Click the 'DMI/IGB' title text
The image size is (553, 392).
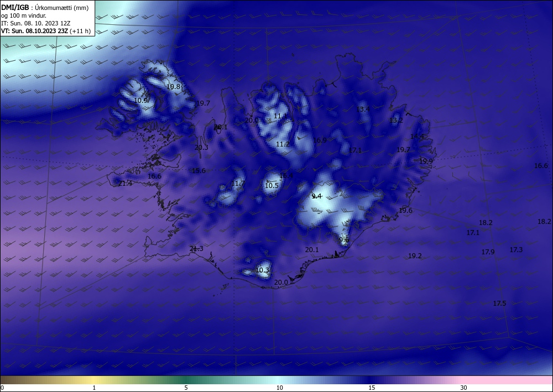pyautogui.click(x=15, y=8)
